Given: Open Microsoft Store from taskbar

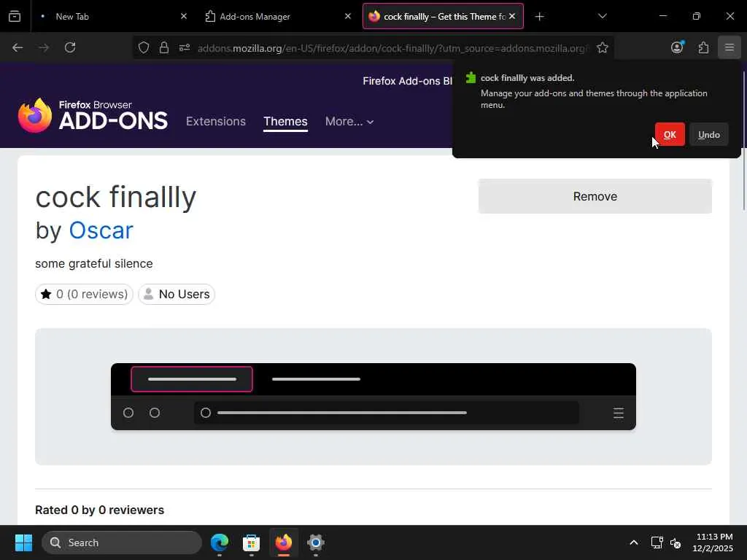Looking at the screenshot, I should click(251, 542).
